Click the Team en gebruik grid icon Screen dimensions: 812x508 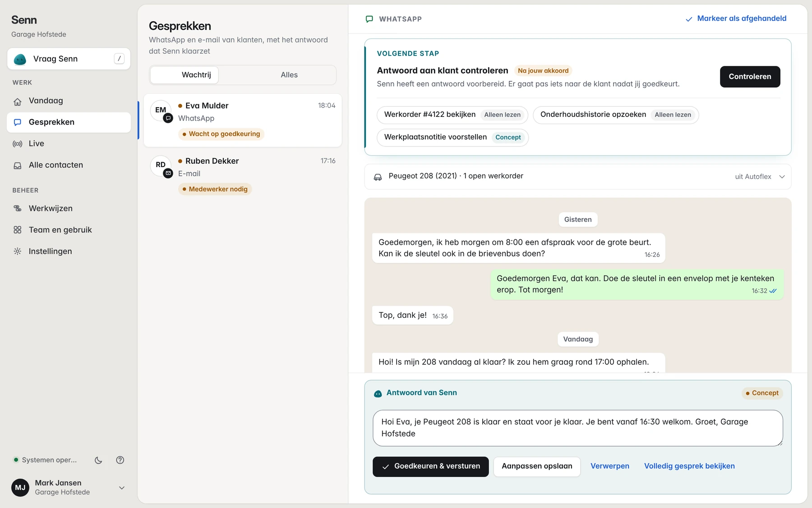coord(18,230)
